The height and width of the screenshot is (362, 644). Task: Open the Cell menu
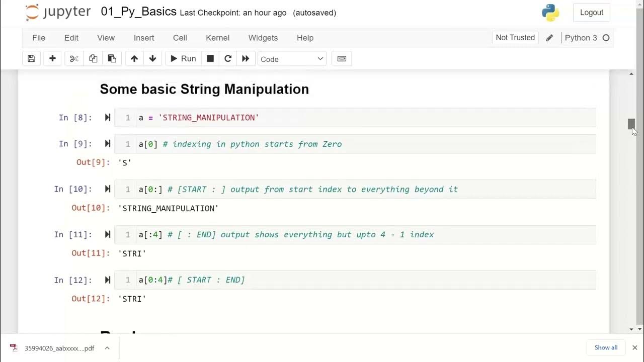[180, 38]
